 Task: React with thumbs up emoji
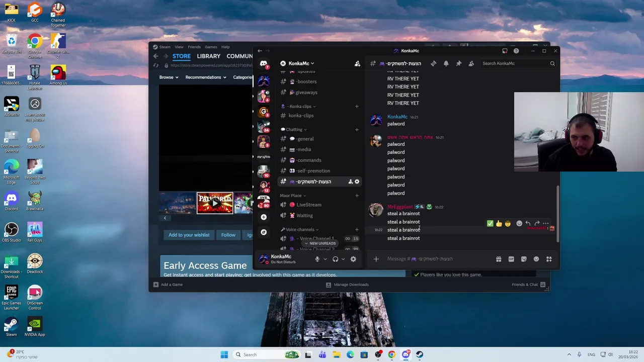click(x=499, y=223)
